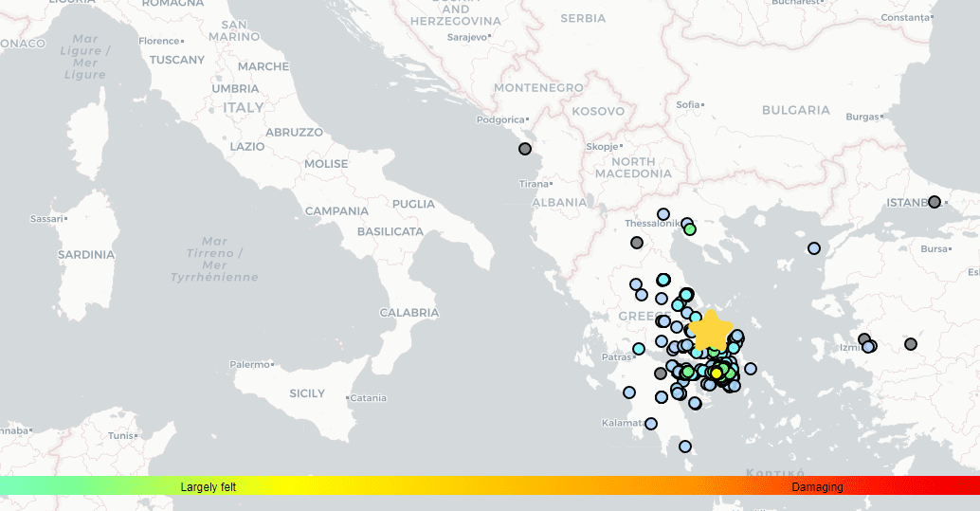The height and width of the screenshot is (511, 980).
Task: Select the blue marker directly north of Thessaloniki
Action: [663, 214]
